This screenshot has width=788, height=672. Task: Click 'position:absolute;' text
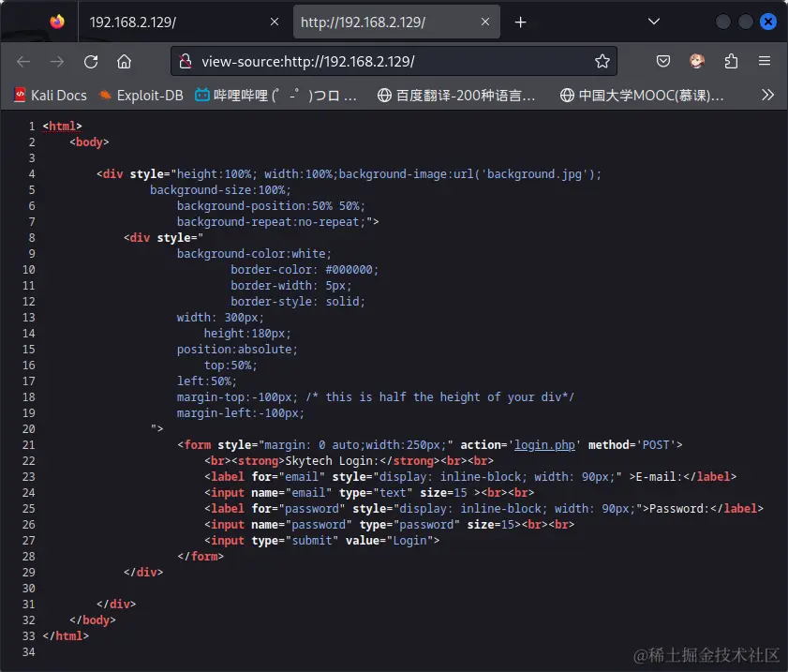pyautogui.click(x=237, y=350)
